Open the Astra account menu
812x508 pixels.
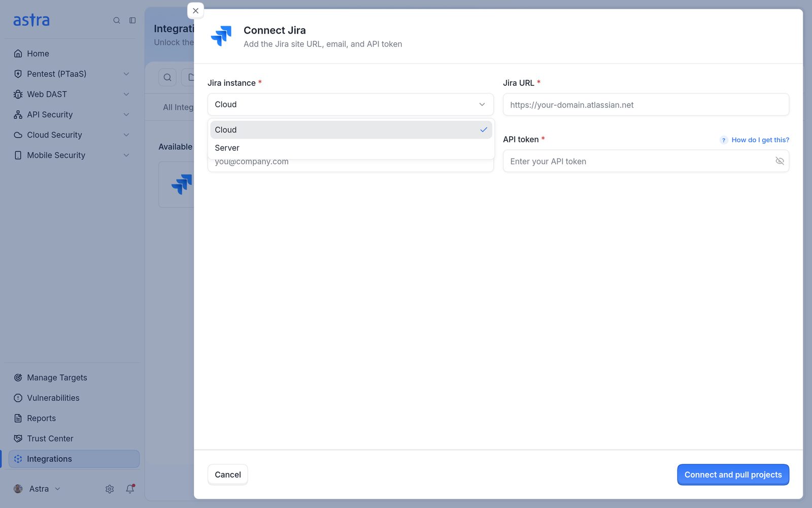click(x=37, y=489)
